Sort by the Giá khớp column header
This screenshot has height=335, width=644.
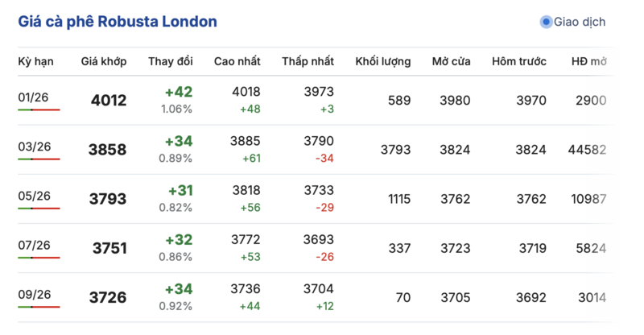pyautogui.click(x=103, y=61)
